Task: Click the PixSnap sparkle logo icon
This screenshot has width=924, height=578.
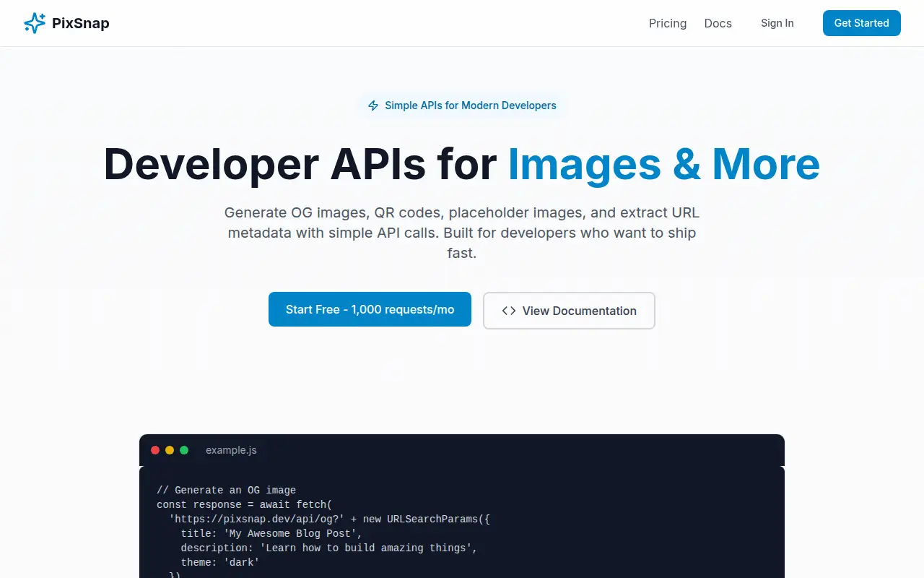Action: click(x=35, y=23)
